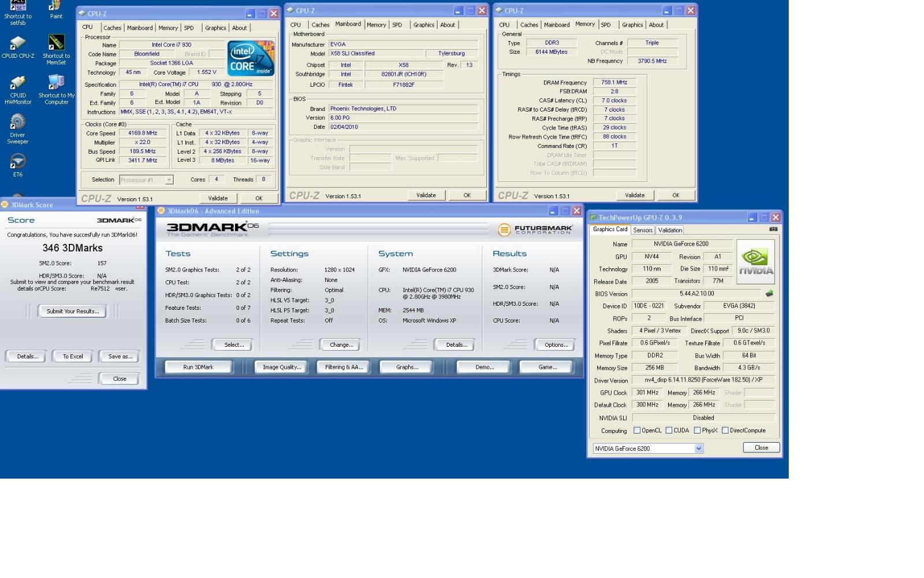
Task: Click the title icon of the CPU-Z window showing the Memory tab
Action: [x=499, y=10]
